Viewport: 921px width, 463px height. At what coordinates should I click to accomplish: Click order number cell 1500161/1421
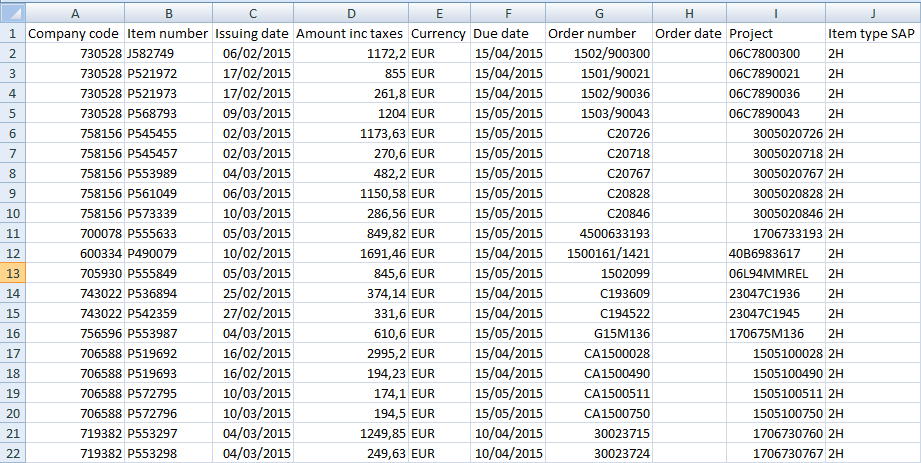599,253
